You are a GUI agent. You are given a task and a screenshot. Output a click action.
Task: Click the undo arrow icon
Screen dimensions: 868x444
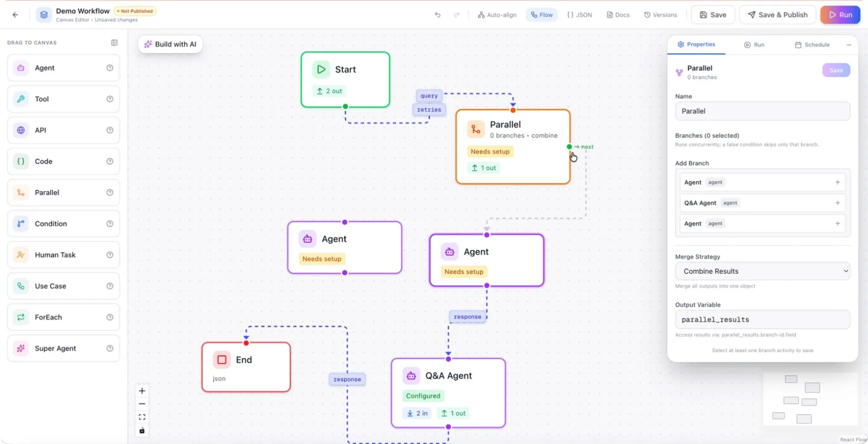(x=437, y=15)
